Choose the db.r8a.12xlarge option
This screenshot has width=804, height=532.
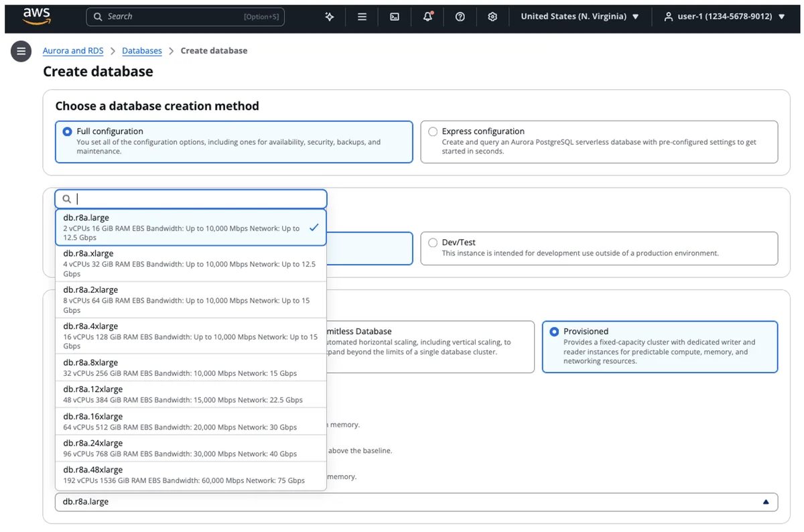(191, 395)
